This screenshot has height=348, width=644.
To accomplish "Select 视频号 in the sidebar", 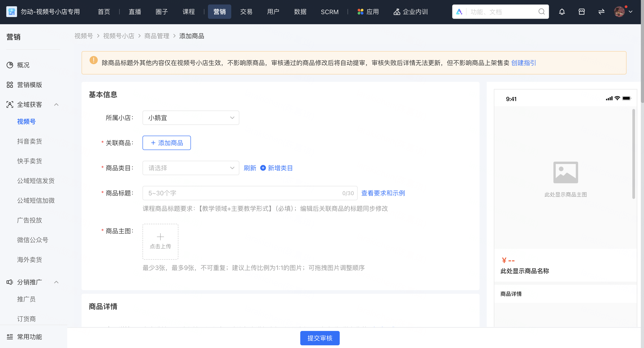I will tap(26, 122).
